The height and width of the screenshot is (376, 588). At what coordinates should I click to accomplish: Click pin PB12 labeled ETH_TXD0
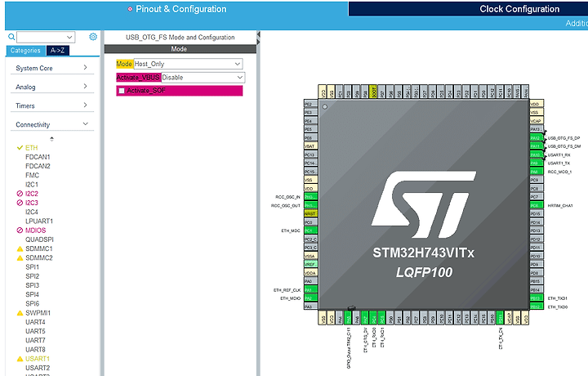[x=537, y=307]
